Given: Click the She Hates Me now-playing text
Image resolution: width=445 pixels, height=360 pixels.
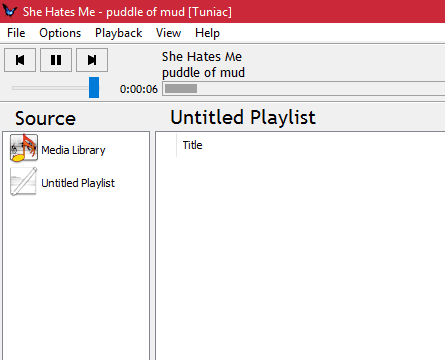Looking at the screenshot, I should tap(202, 57).
